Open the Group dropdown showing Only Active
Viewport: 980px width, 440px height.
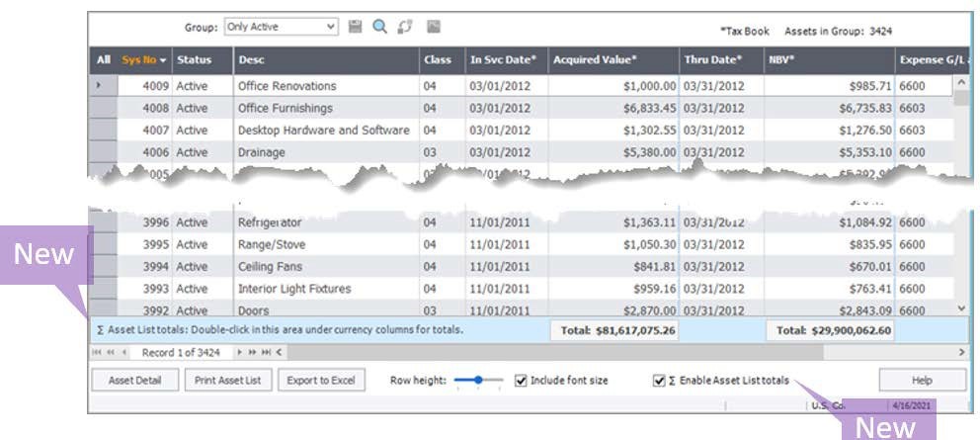(x=282, y=27)
